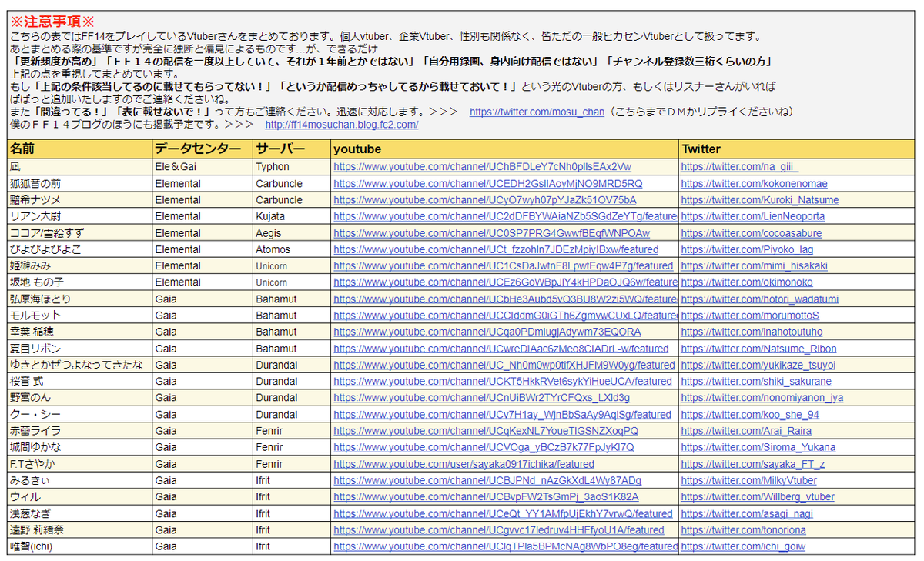Open the twitter.com/nonomiyanon_jya link

point(762,398)
